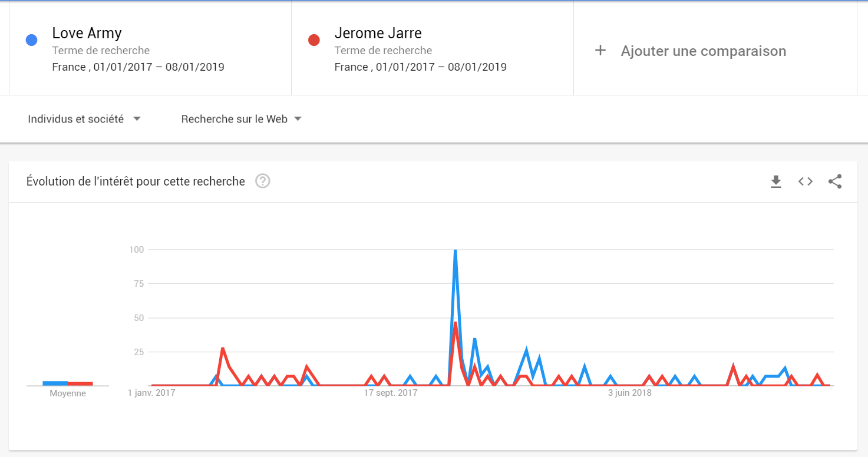Click the blue peak at 100 on the chart
868x457 pixels.
455,251
